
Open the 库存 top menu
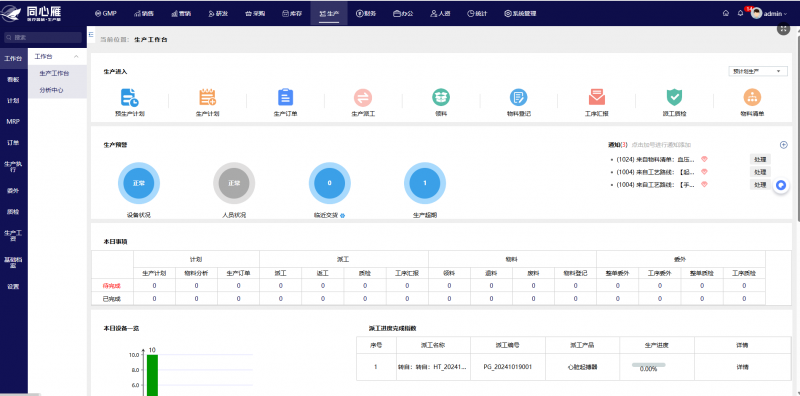coord(292,13)
